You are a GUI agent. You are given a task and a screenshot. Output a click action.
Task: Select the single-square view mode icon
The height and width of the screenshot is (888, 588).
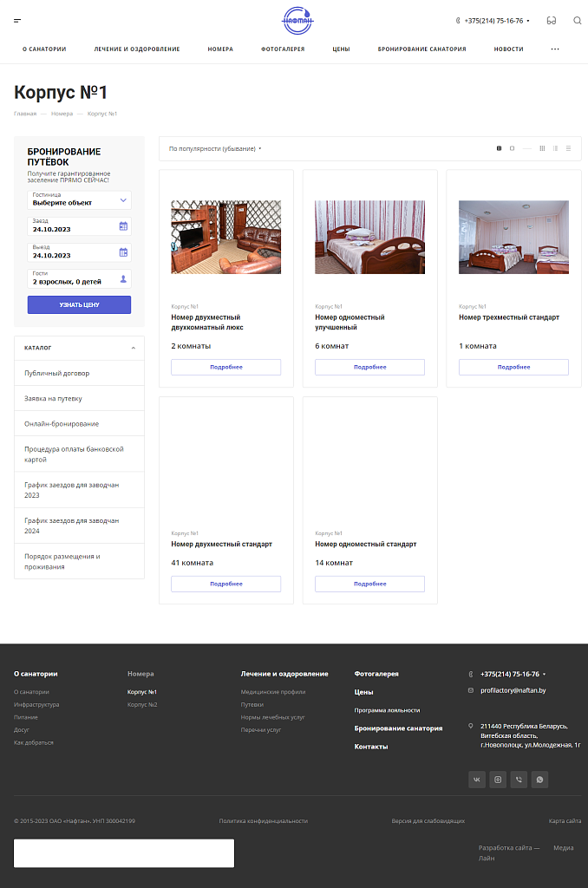click(512, 148)
